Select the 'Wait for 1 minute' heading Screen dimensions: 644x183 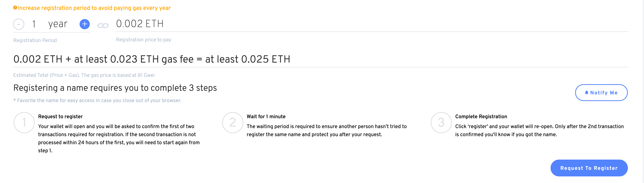pos(266,116)
